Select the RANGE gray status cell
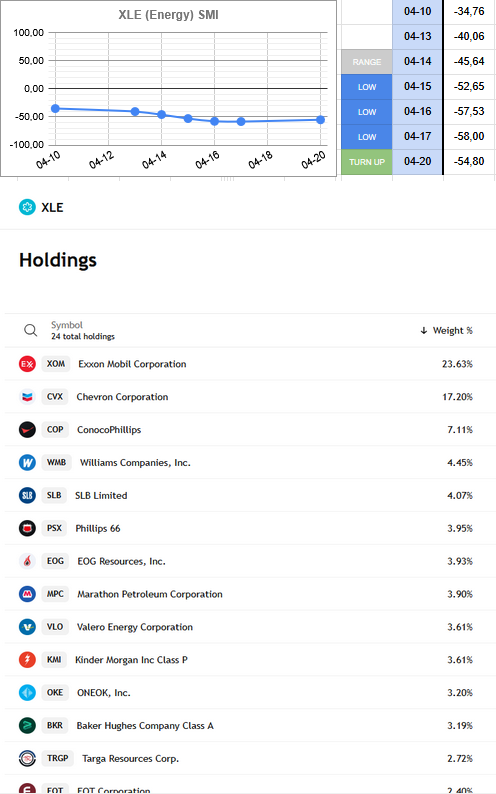 pyautogui.click(x=367, y=62)
